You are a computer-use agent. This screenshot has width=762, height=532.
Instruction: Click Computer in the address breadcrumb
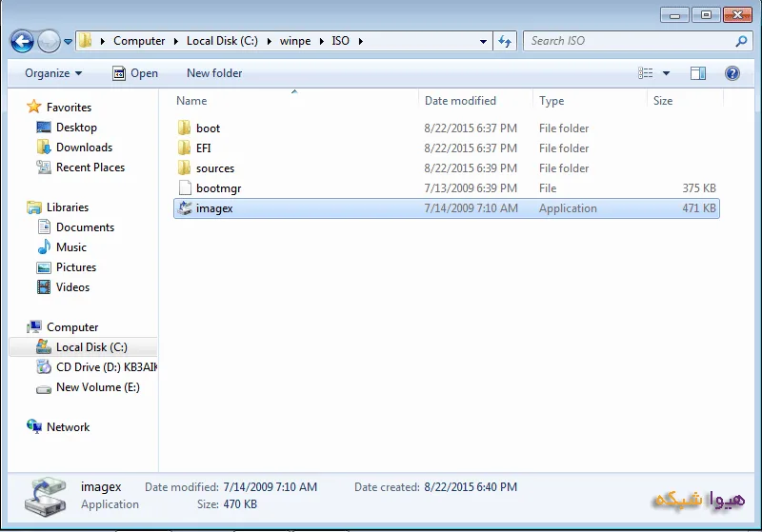tap(139, 41)
